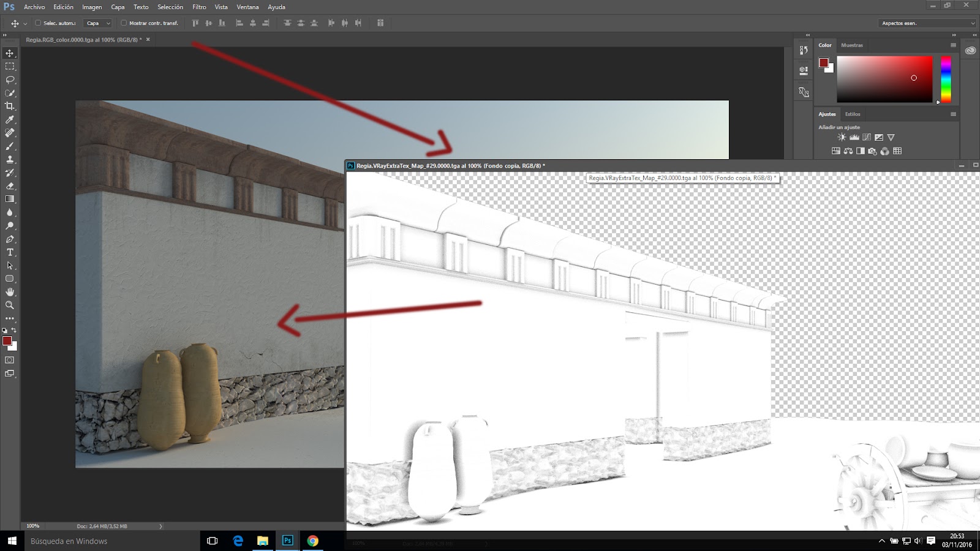This screenshot has height=551, width=980.
Task: Swap foreground and background colors
Action: click(14, 330)
